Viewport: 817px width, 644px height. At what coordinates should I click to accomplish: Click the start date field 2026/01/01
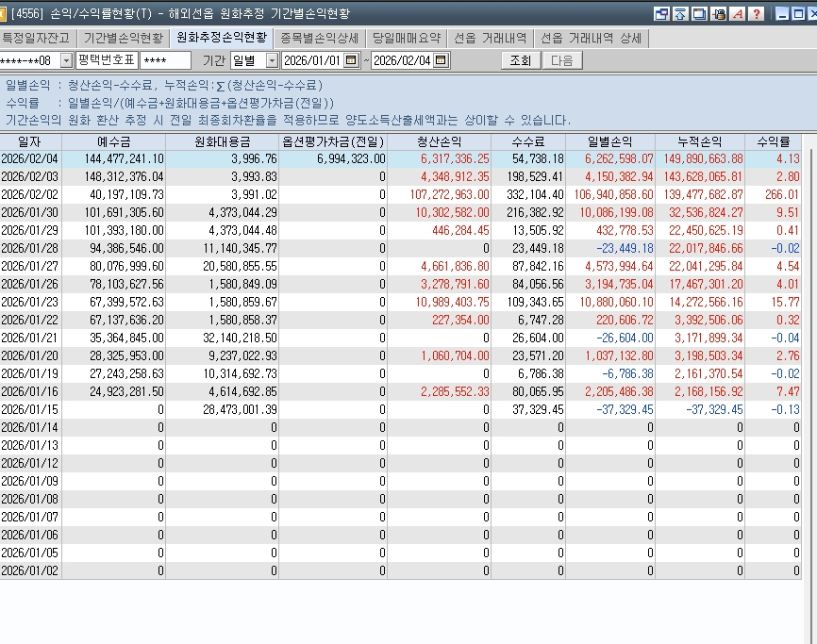tap(313, 60)
